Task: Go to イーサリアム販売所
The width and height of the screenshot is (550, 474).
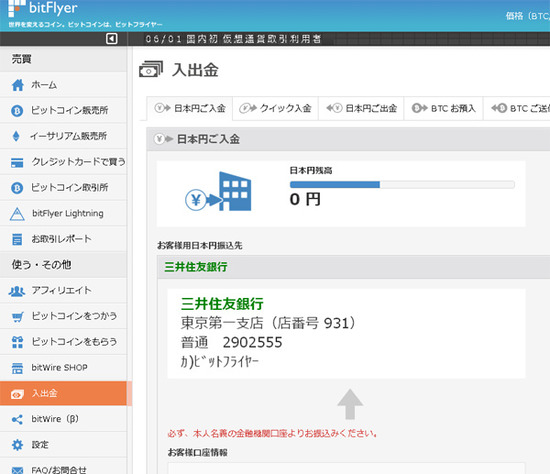Action: 63,136
